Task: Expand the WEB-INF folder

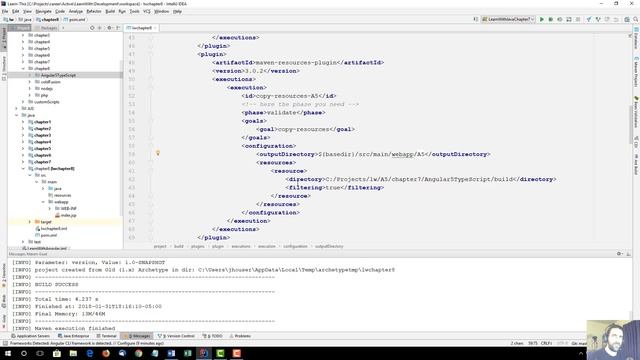Action: pyautogui.click(x=49, y=208)
